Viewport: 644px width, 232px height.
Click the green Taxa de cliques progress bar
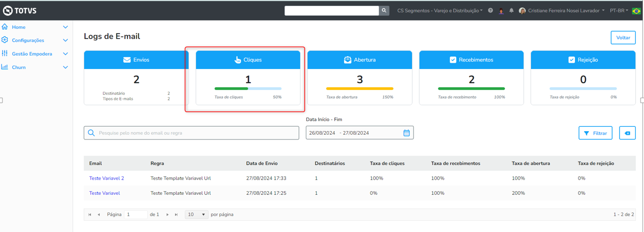248,89
